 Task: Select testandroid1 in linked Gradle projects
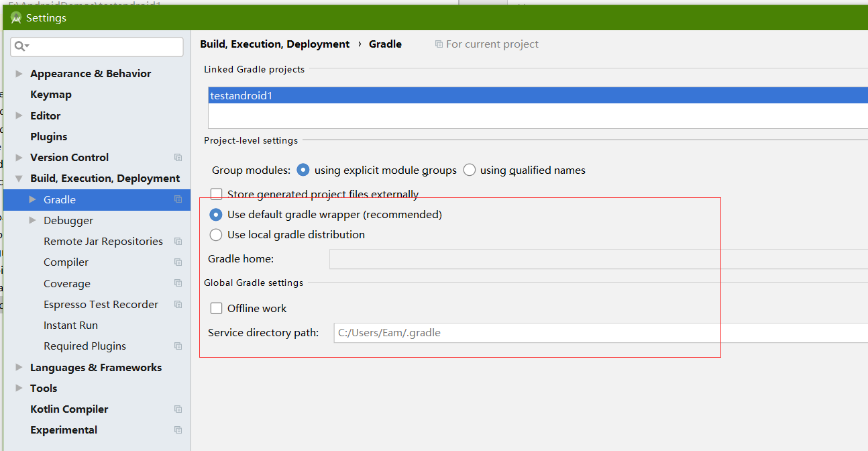(241, 96)
